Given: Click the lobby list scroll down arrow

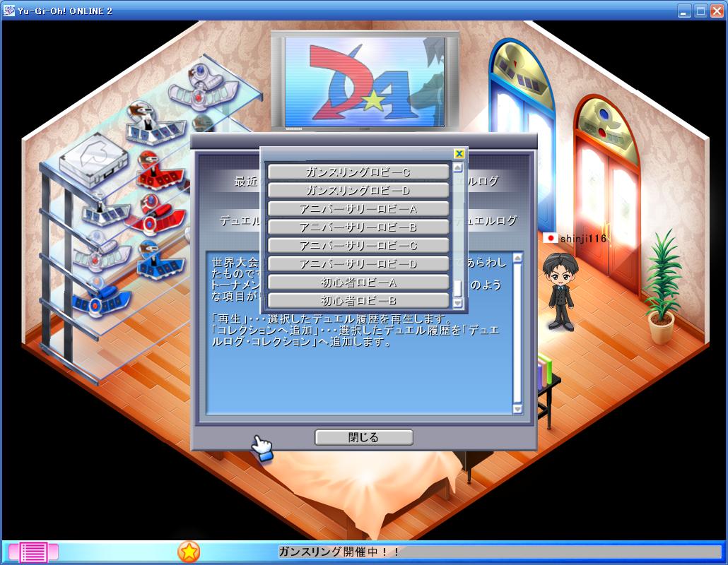Looking at the screenshot, I should 458,304.
